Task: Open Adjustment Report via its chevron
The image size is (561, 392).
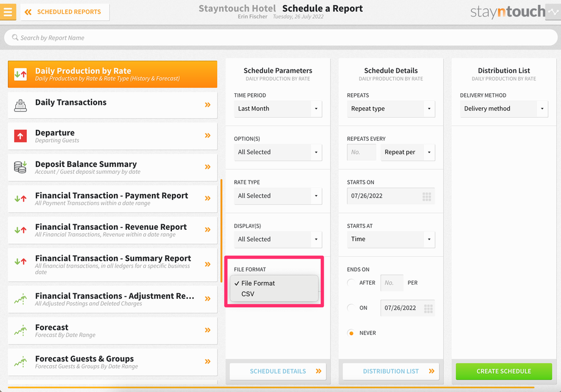Action: [207, 299]
